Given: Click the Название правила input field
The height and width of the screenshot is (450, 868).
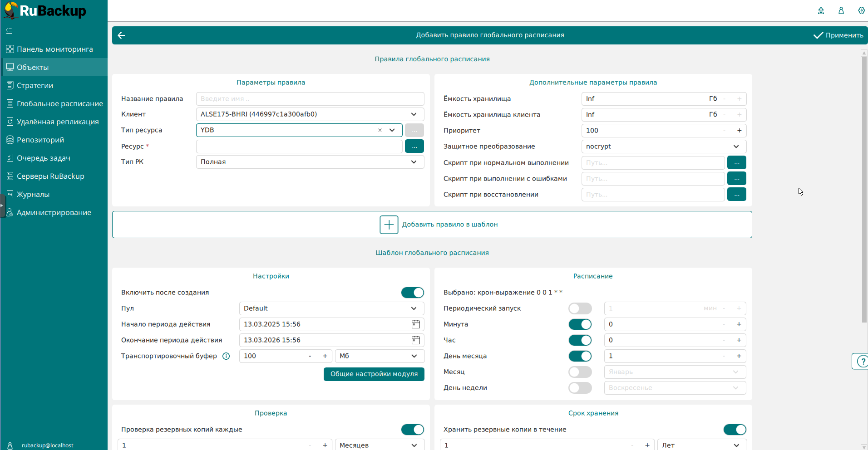Looking at the screenshot, I should [310, 99].
